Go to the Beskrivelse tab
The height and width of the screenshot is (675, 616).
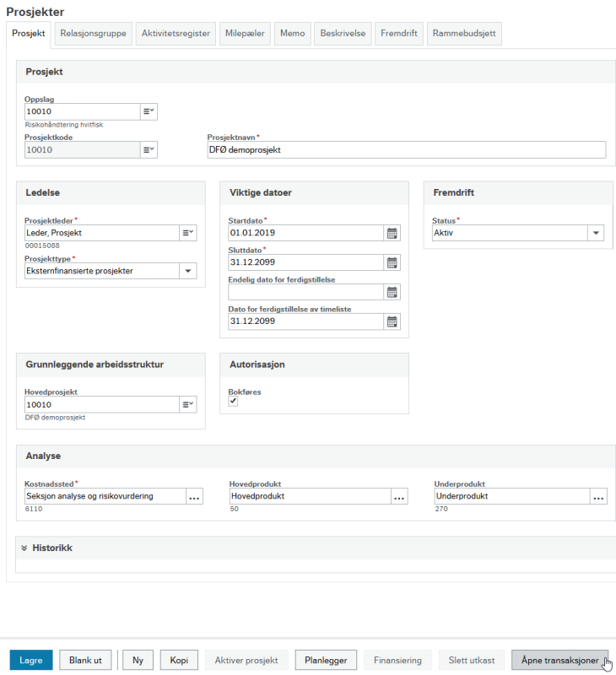343,34
